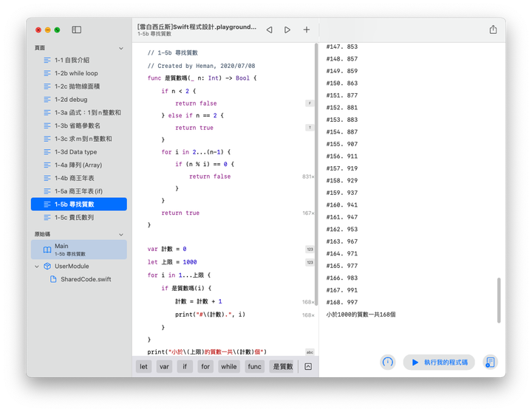Insert the let keyword shortcut

tap(143, 366)
